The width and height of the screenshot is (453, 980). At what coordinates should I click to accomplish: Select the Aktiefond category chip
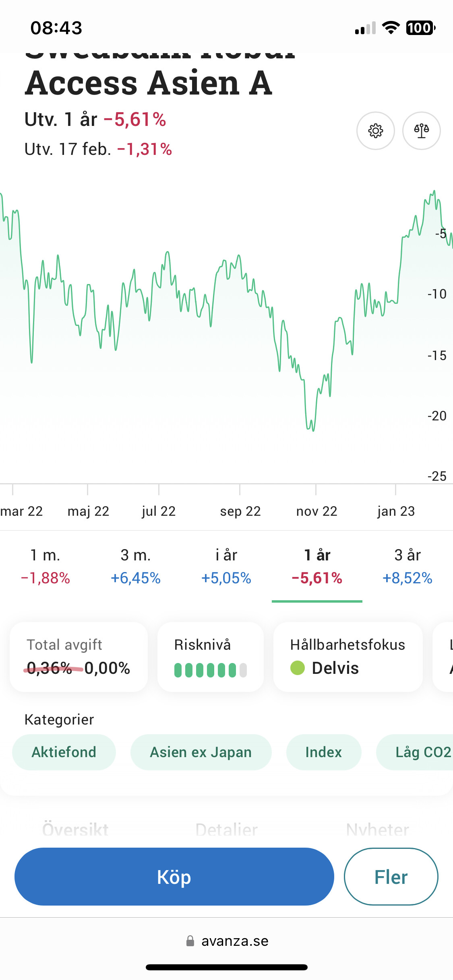tap(64, 752)
